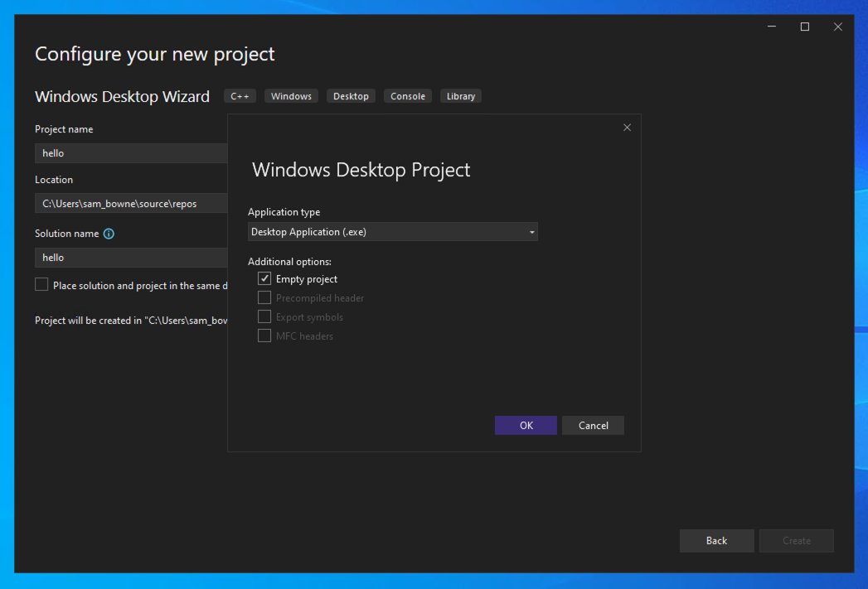Click the Windows tag
The height and width of the screenshot is (589, 868).
point(291,96)
